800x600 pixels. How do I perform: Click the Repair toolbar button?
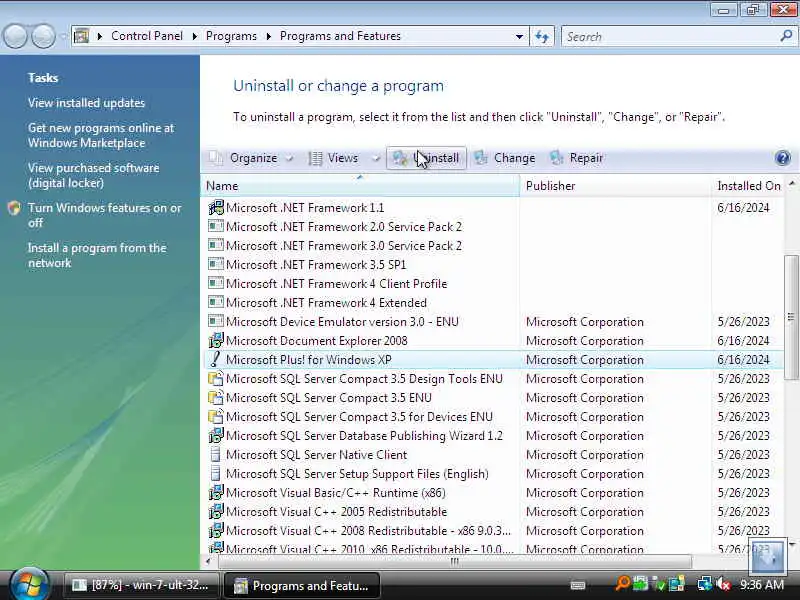[x=577, y=158]
